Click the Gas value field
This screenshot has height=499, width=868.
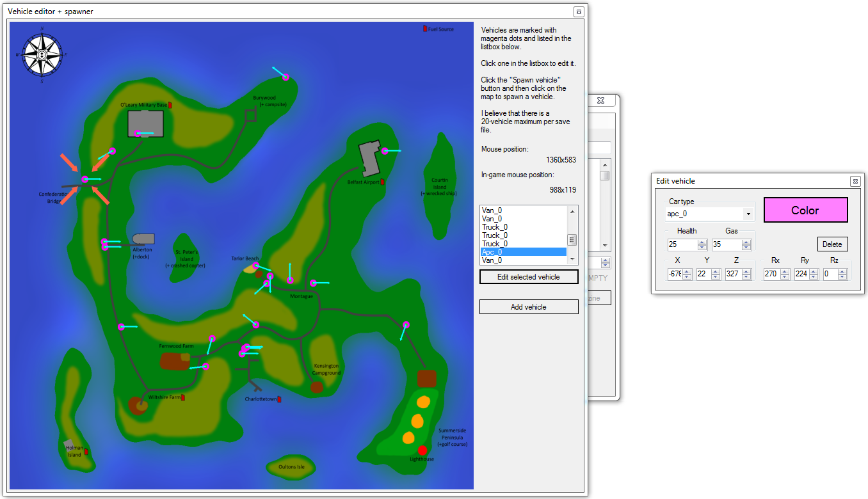click(x=727, y=244)
